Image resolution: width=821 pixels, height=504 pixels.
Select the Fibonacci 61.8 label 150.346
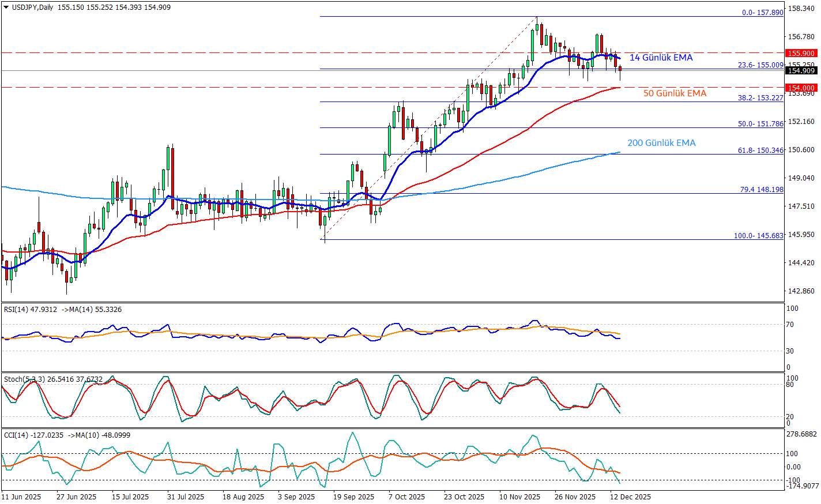[760, 151]
